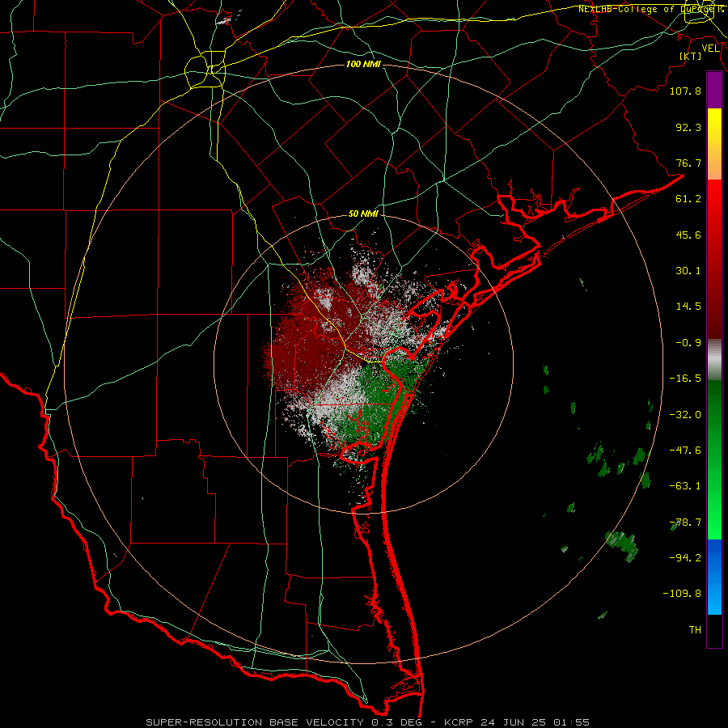Viewport: 728px width, 728px height.
Task: Click the -63.1 velocity scale value
Action: point(685,486)
